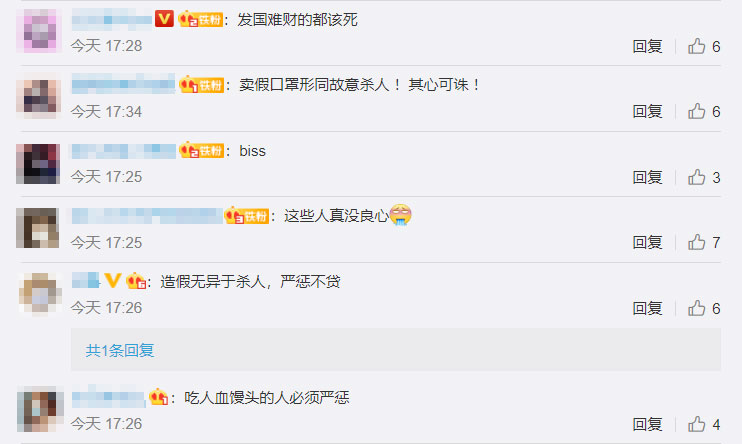The width and height of the screenshot is (742, 444).
Task: Open the avatar of the last commenter at 17:26
Action: coord(40,409)
